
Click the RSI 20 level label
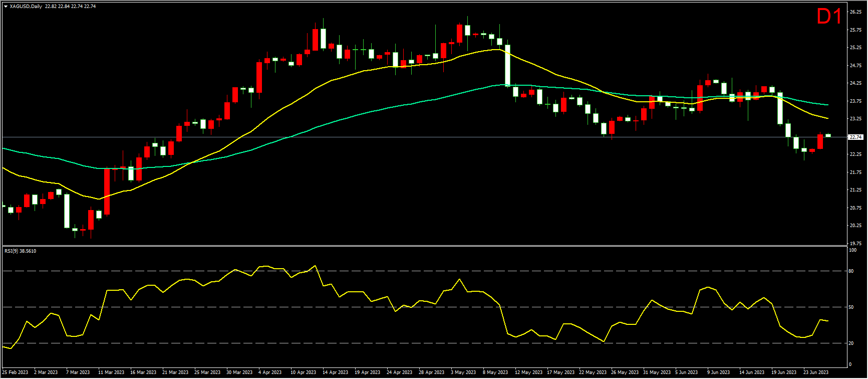tap(852, 343)
